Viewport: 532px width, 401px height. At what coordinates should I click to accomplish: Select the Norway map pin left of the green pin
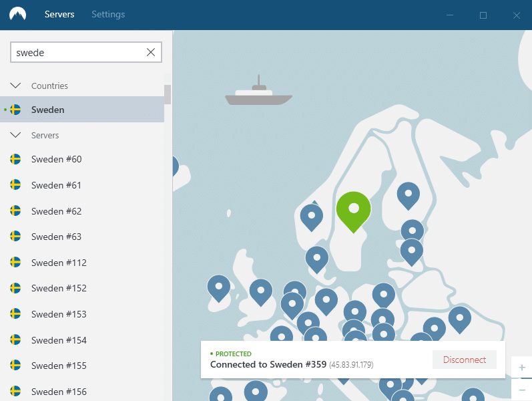point(312,217)
